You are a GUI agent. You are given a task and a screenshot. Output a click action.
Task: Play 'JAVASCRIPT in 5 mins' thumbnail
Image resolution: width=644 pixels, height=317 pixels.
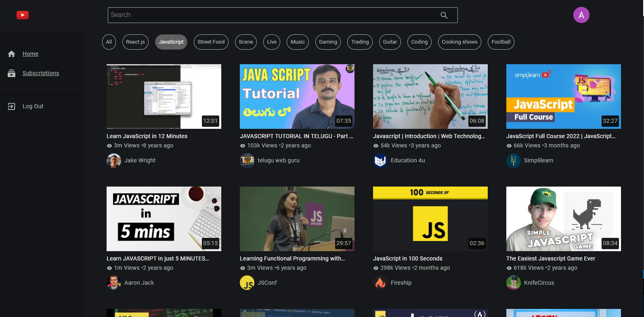click(x=164, y=219)
